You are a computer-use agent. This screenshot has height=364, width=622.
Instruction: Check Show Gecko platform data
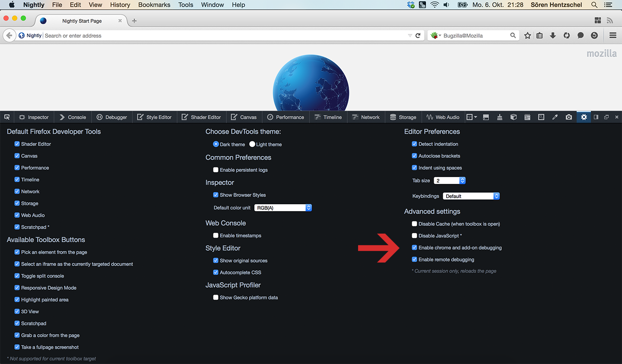click(x=216, y=298)
